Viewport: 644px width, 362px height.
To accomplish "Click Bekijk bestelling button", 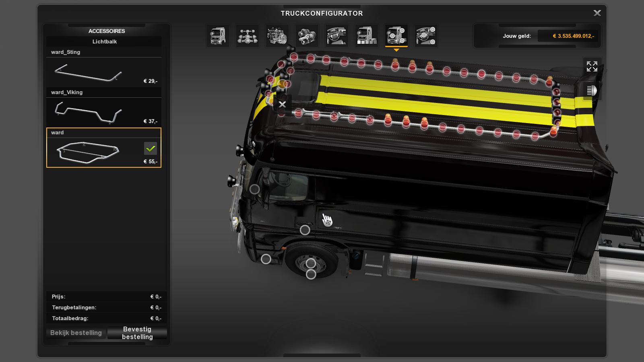I will click(x=76, y=333).
